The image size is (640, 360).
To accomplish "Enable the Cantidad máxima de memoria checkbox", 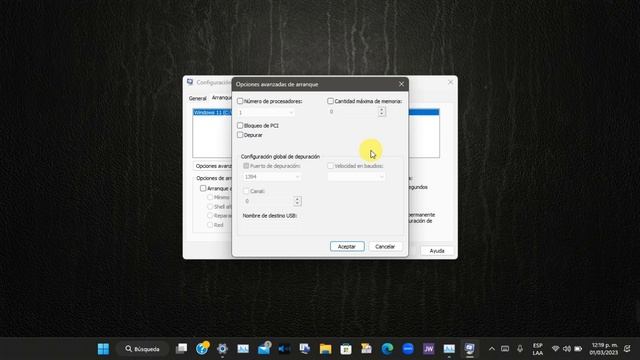I will point(330,101).
